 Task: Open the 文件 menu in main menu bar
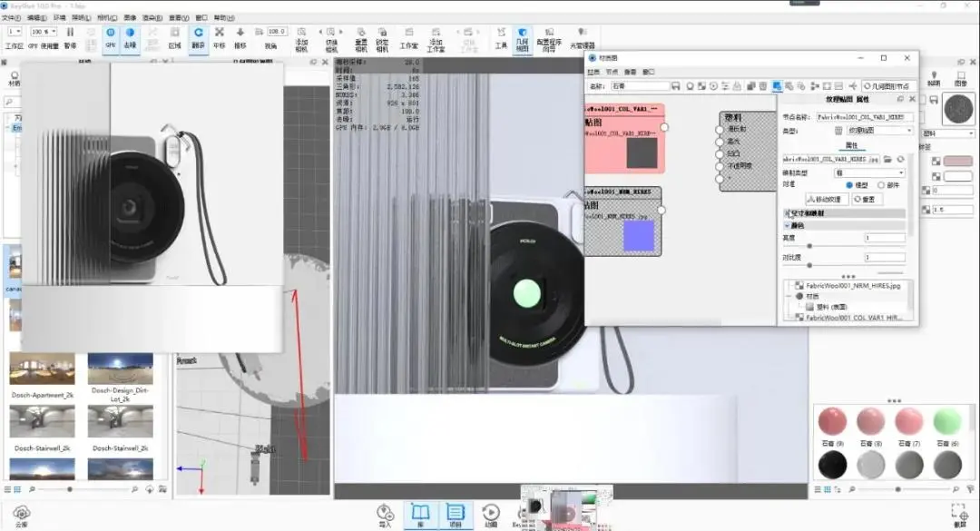click(11, 18)
